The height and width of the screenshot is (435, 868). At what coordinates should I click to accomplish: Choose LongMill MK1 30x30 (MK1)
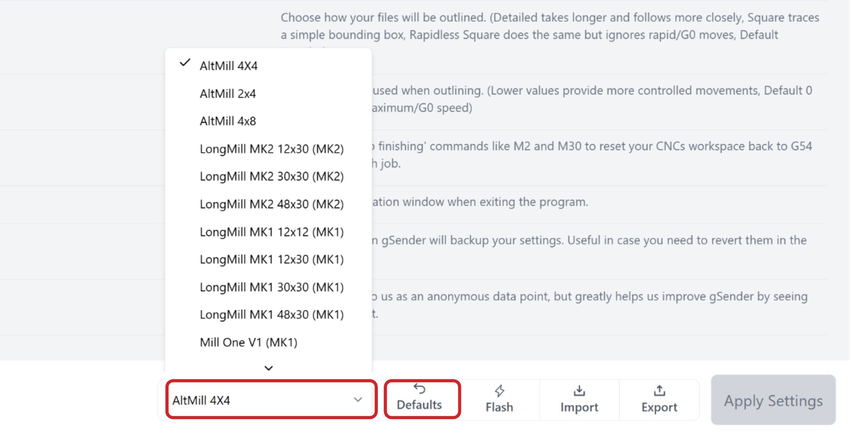coord(271,287)
